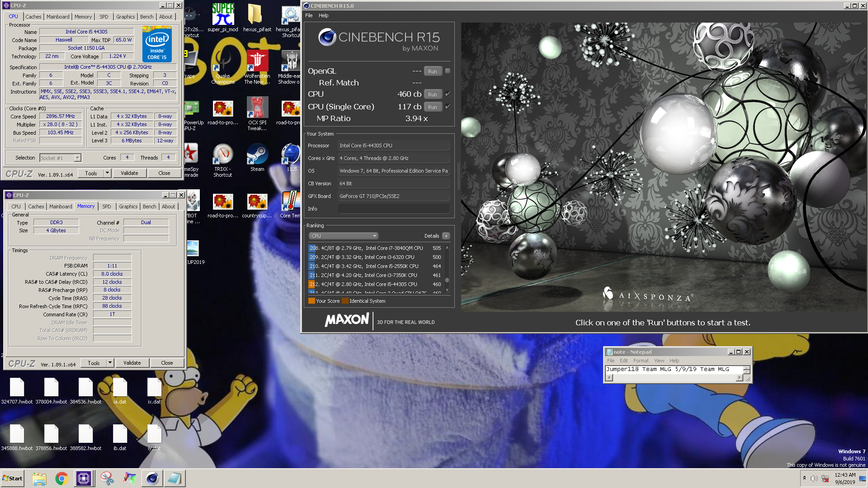The image size is (868, 488).
Task: Switch to Mainboard tab in upper CPU-Z
Action: pos(58,17)
